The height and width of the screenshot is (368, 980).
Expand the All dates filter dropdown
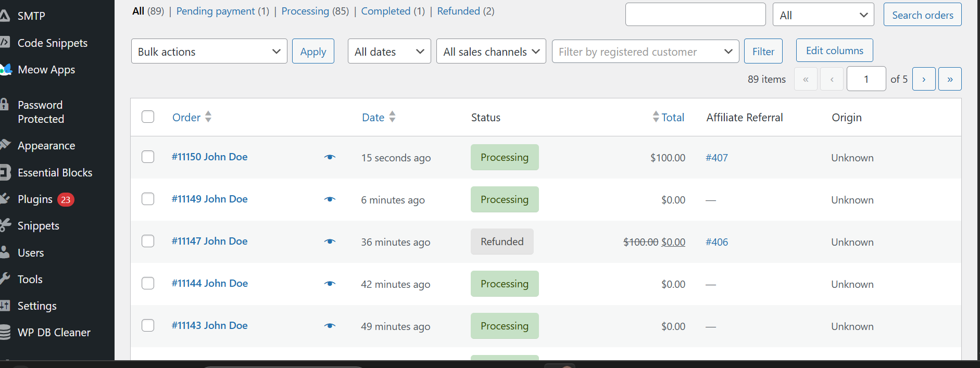click(390, 51)
